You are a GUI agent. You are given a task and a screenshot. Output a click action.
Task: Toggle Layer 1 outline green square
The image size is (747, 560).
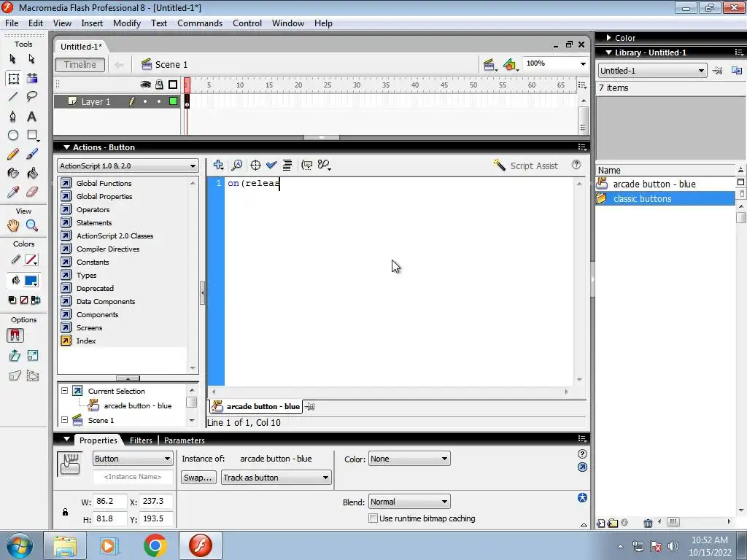(174, 101)
